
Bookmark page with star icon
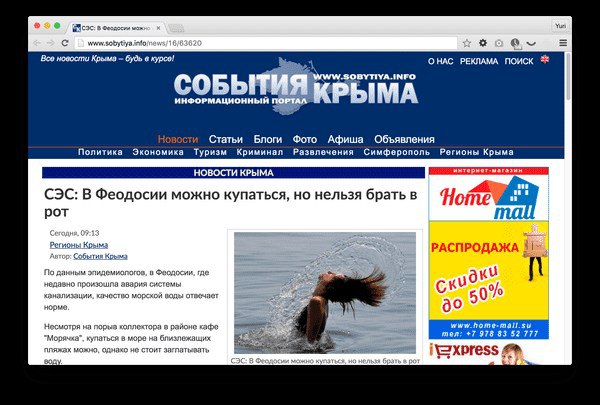[467, 43]
